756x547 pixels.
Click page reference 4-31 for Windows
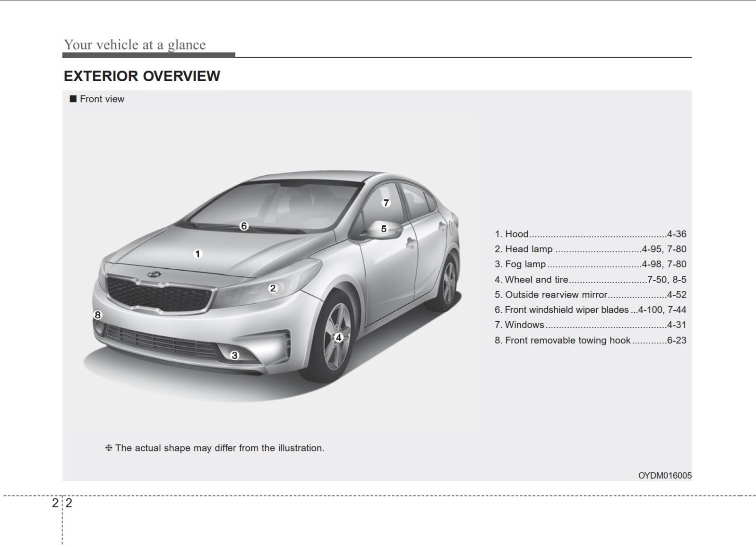677,325
